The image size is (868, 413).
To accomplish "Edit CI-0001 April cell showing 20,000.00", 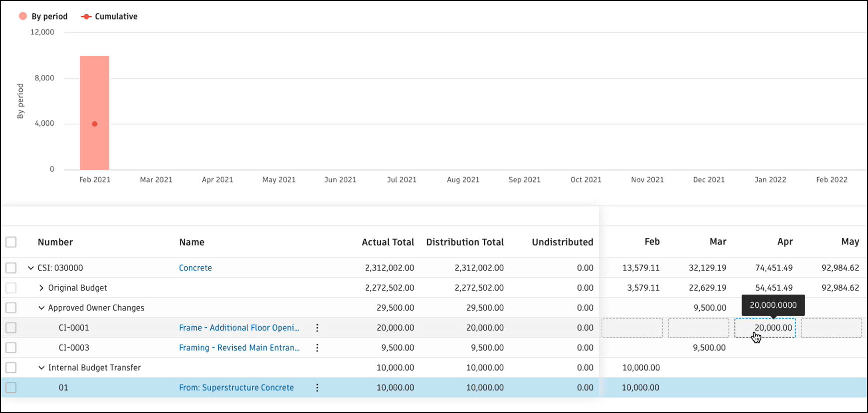I will tap(765, 328).
